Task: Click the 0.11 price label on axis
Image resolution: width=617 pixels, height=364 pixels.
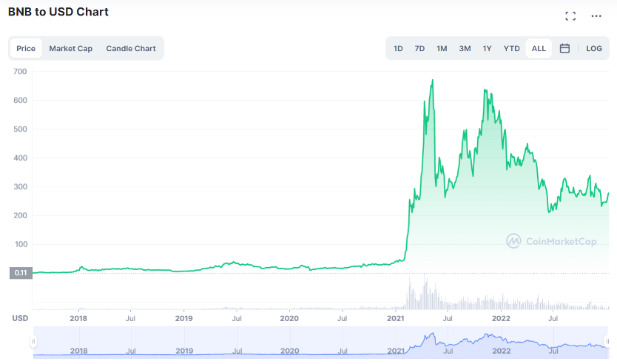Action: [21, 273]
